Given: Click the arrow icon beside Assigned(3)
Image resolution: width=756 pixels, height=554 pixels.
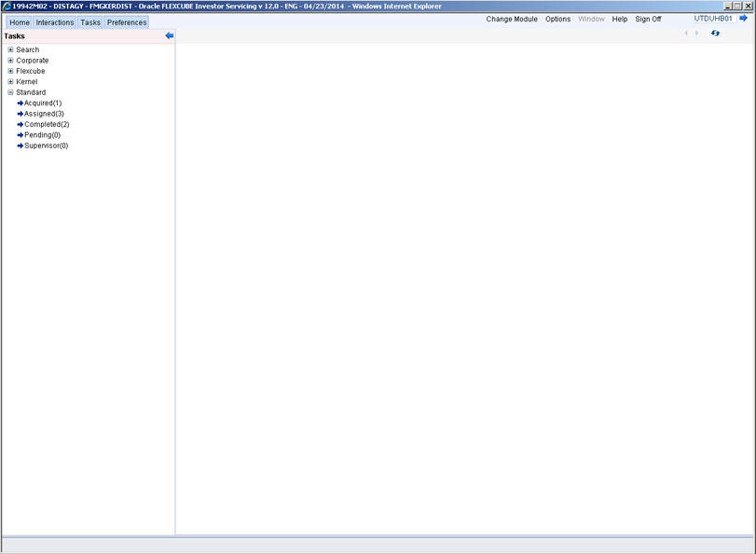Looking at the screenshot, I should coord(21,114).
